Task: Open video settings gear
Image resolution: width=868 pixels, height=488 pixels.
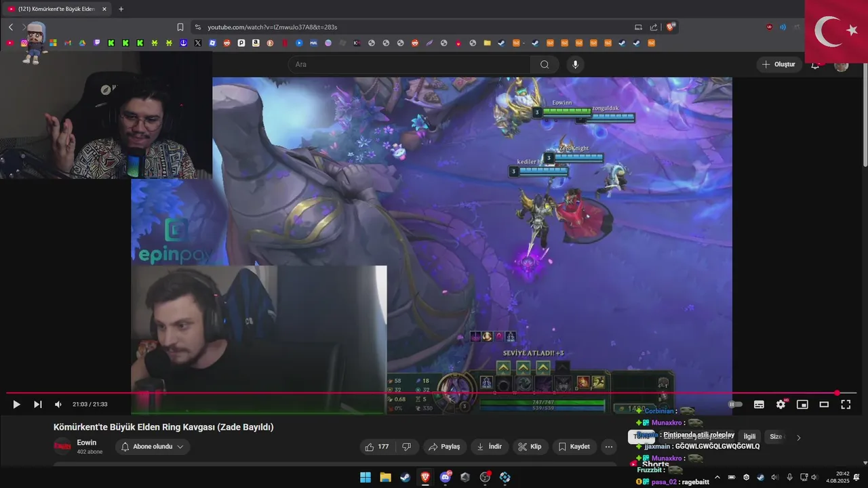Action: 781,404
